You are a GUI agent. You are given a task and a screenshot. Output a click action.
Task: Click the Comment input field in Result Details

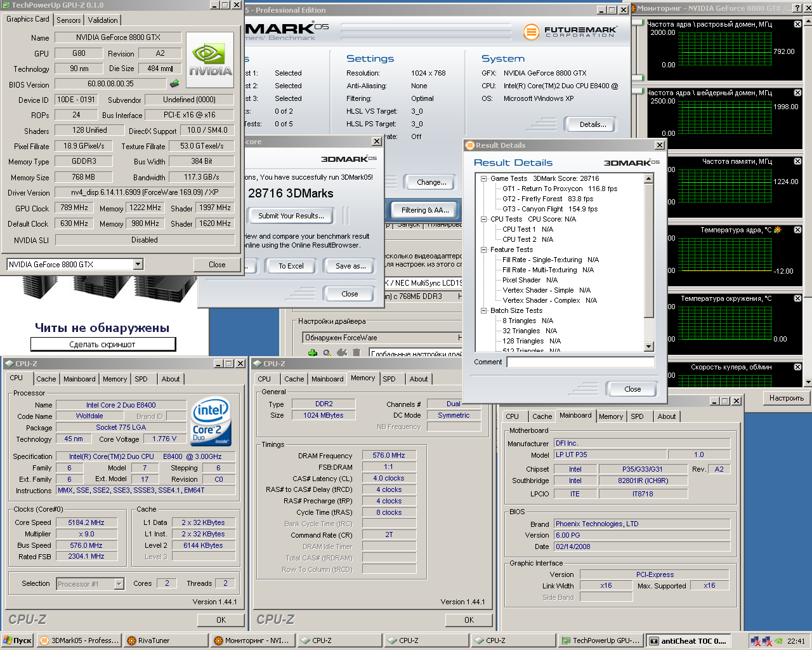click(x=580, y=362)
